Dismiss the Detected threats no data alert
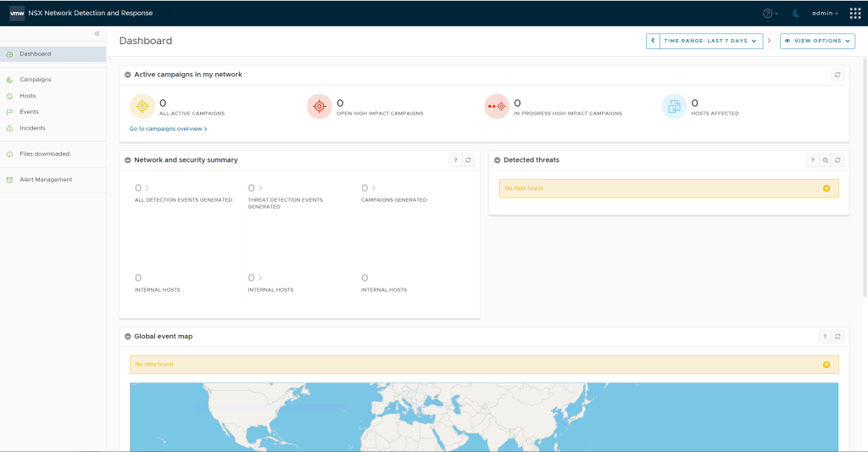The height and width of the screenshot is (452, 868). coord(826,188)
